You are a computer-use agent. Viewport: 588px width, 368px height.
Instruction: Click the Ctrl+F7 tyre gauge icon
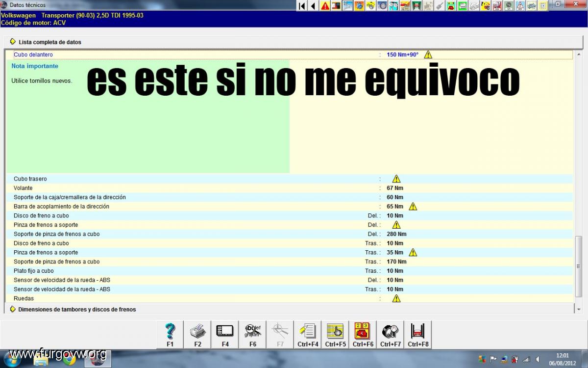pyautogui.click(x=390, y=335)
